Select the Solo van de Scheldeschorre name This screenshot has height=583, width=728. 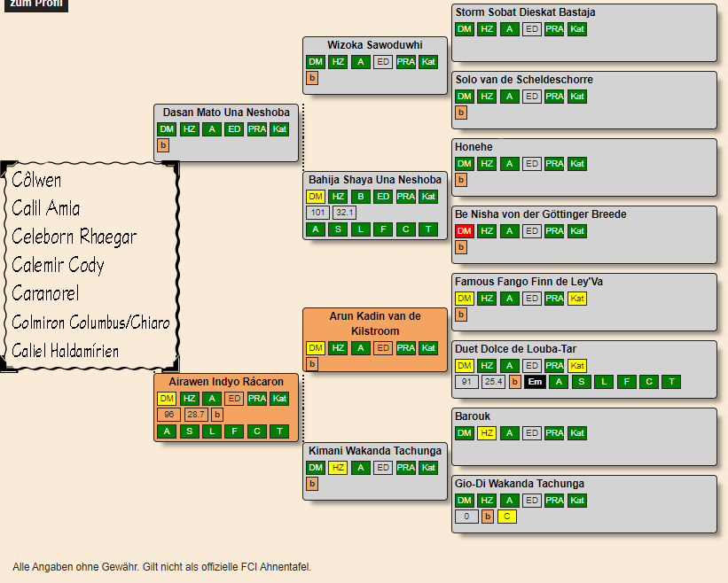pos(524,80)
